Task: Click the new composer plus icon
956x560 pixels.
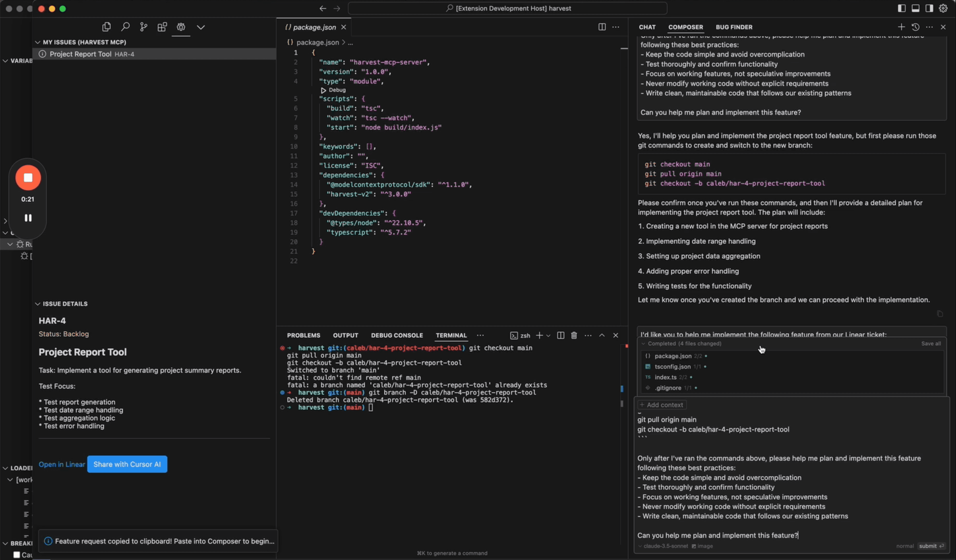Action: [x=901, y=27]
